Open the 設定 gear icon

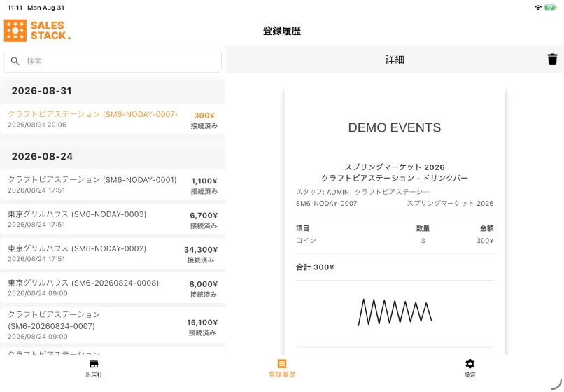tap(470, 363)
